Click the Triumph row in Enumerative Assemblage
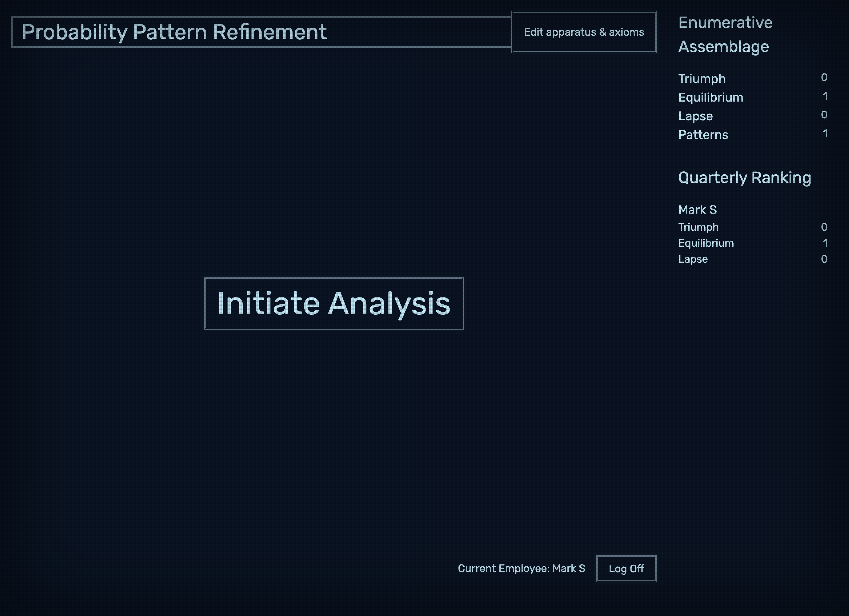The height and width of the screenshot is (616, 849). [702, 79]
